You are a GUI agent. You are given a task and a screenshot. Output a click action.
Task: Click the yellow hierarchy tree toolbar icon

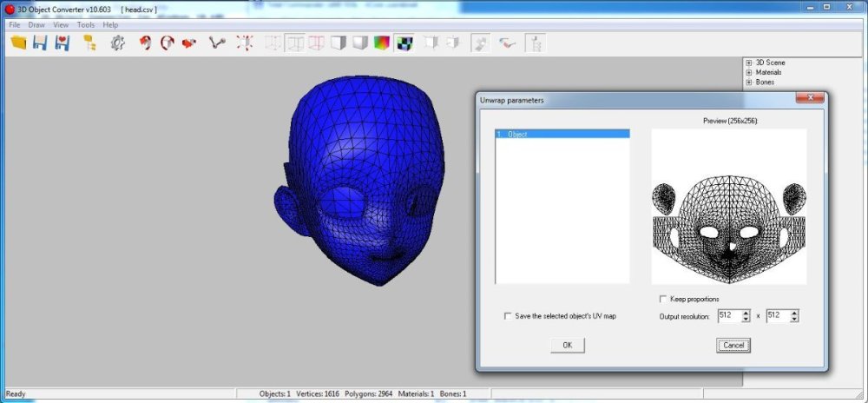click(x=89, y=43)
